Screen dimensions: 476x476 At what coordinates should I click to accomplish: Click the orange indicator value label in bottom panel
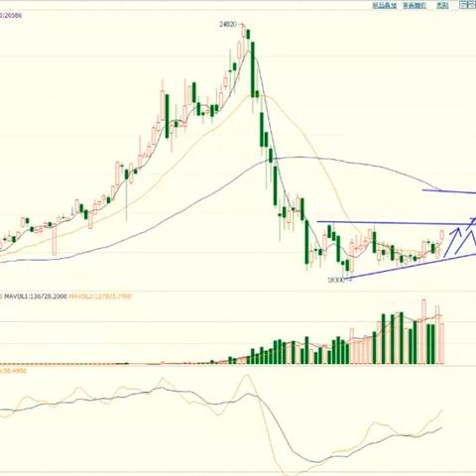click(x=13, y=371)
